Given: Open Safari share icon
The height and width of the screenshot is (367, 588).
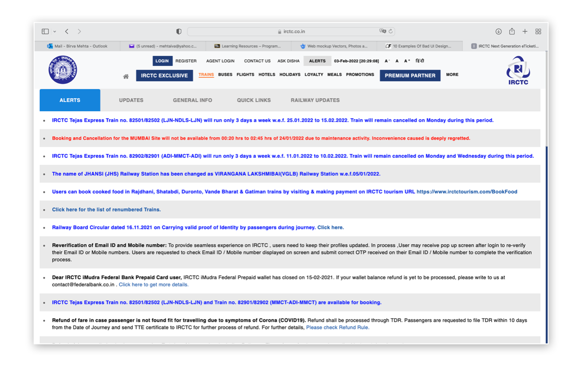Looking at the screenshot, I should click(512, 31).
